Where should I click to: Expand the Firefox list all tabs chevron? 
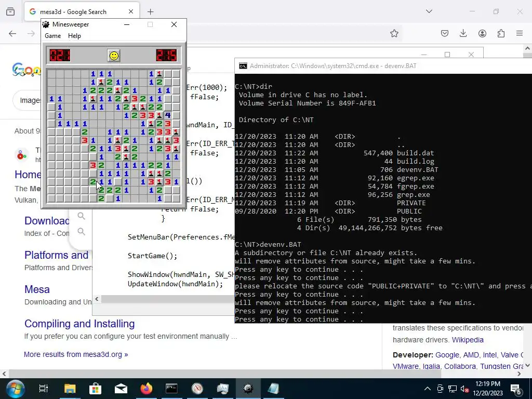(x=429, y=11)
